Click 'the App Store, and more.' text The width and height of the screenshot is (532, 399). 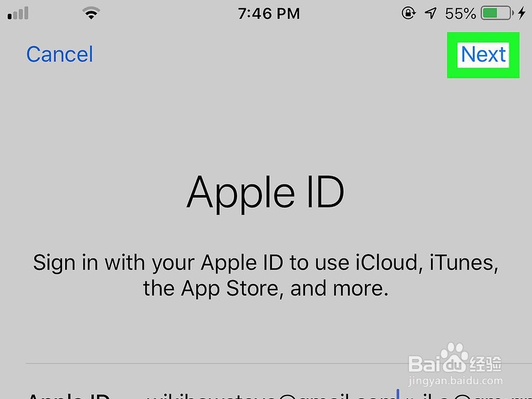point(265,288)
